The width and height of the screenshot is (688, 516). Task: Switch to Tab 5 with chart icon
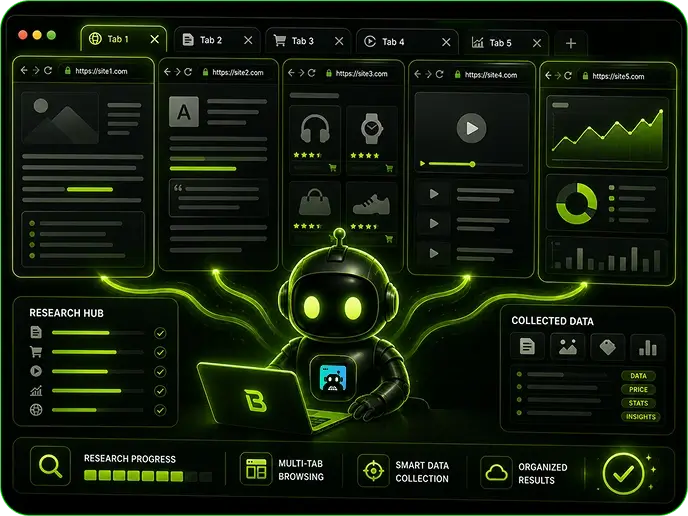click(x=506, y=43)
